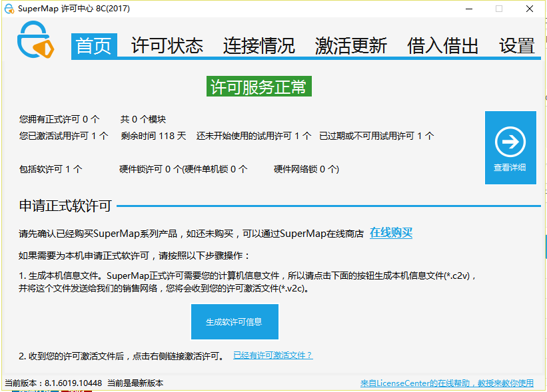547x392 pixels.
Task: Select the 借入借出 tab
Action: (x=442, y=46)
